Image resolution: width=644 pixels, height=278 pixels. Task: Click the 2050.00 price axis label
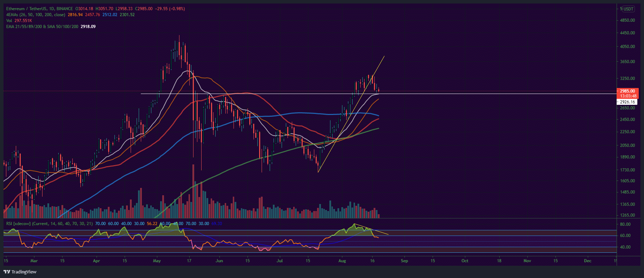point(627,145)
